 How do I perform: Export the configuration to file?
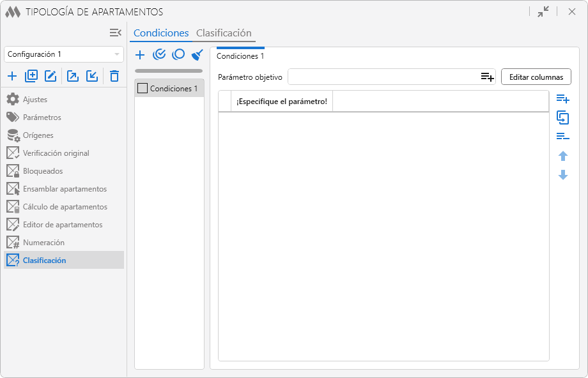point(73,77)
